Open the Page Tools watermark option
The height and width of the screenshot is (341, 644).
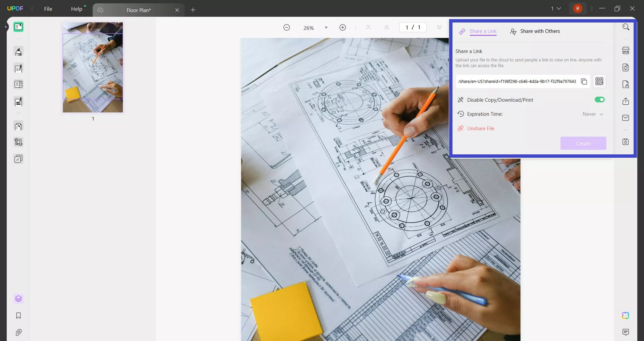point(18,159)
